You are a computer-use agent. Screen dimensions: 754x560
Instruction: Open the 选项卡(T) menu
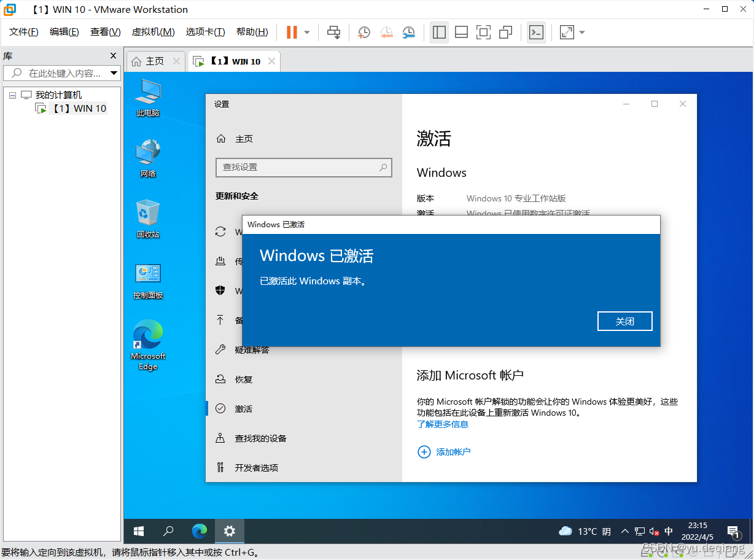click(206, 32)
